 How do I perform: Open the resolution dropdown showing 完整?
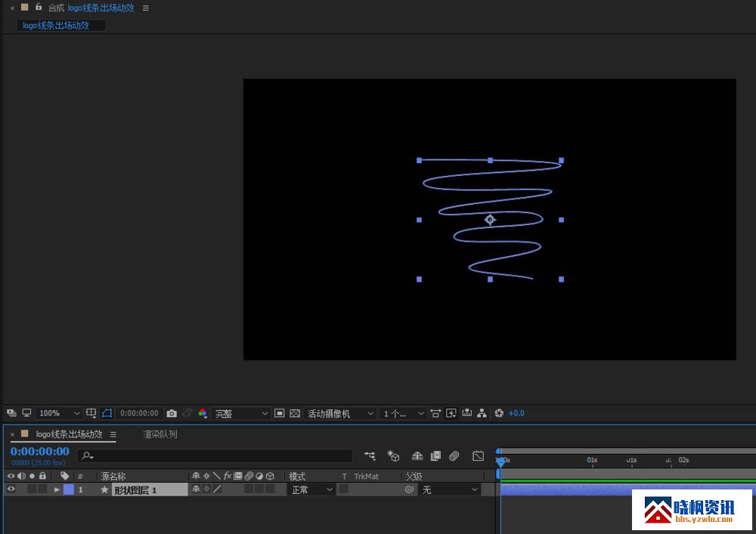(241, 413)
